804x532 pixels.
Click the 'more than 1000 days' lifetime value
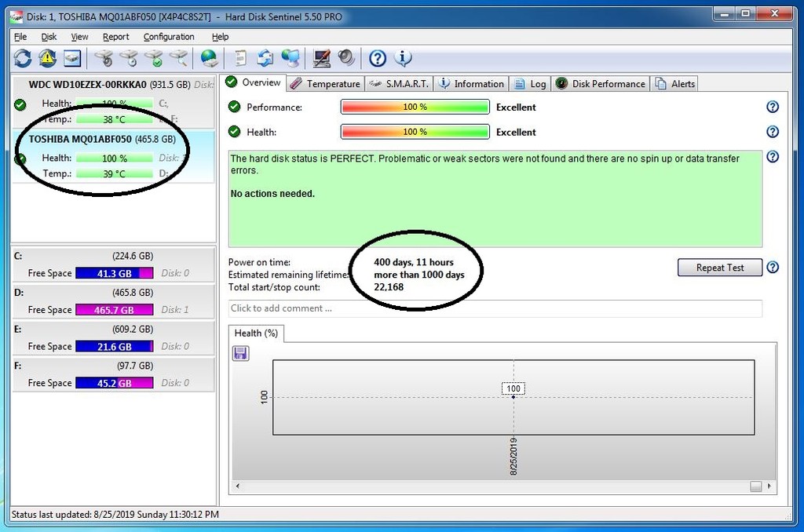419,275
